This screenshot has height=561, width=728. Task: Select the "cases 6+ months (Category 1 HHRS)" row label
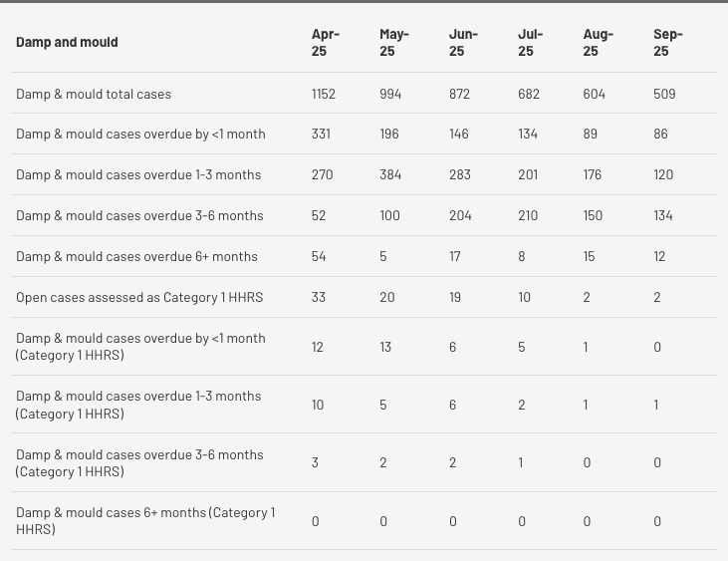coord(145,520)
